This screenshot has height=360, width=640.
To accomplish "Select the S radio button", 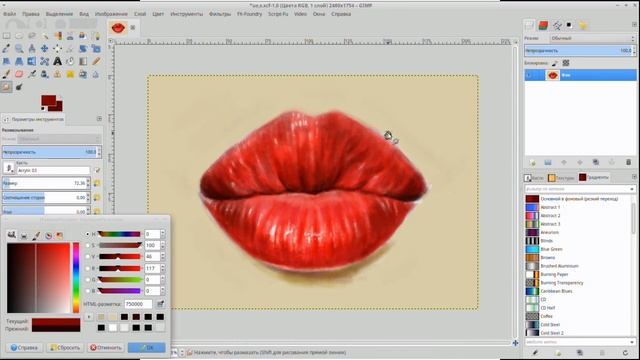I will click(x=88, y=245).
